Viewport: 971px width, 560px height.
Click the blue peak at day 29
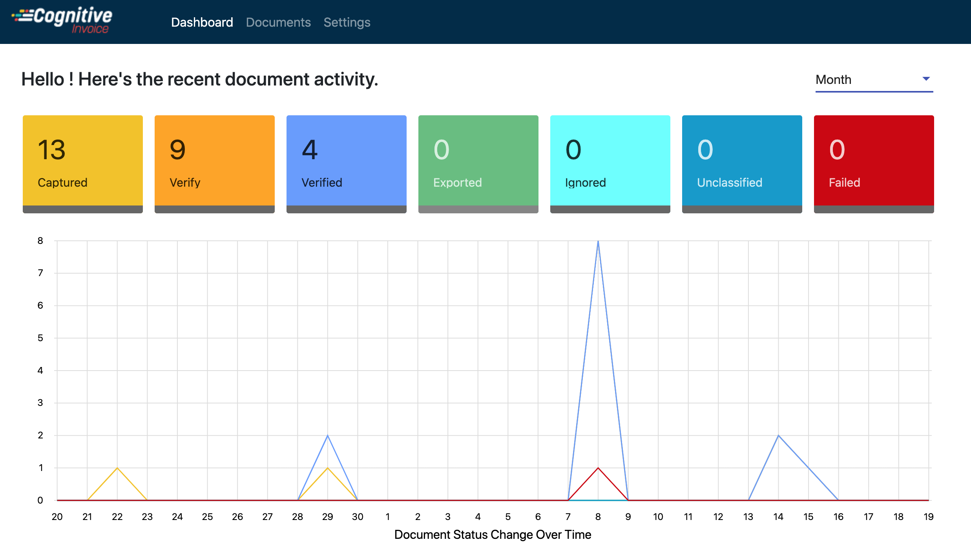(327, 436)
